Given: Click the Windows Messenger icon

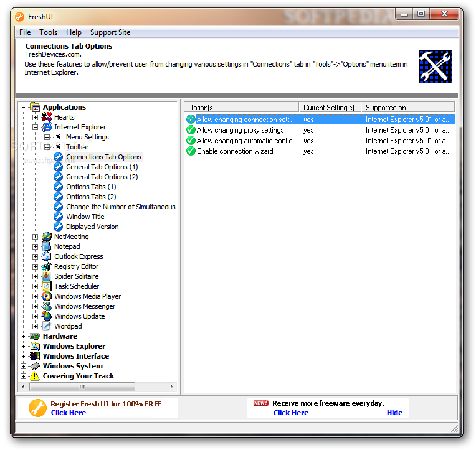Looking at the screenshot, I should point(47,306).
